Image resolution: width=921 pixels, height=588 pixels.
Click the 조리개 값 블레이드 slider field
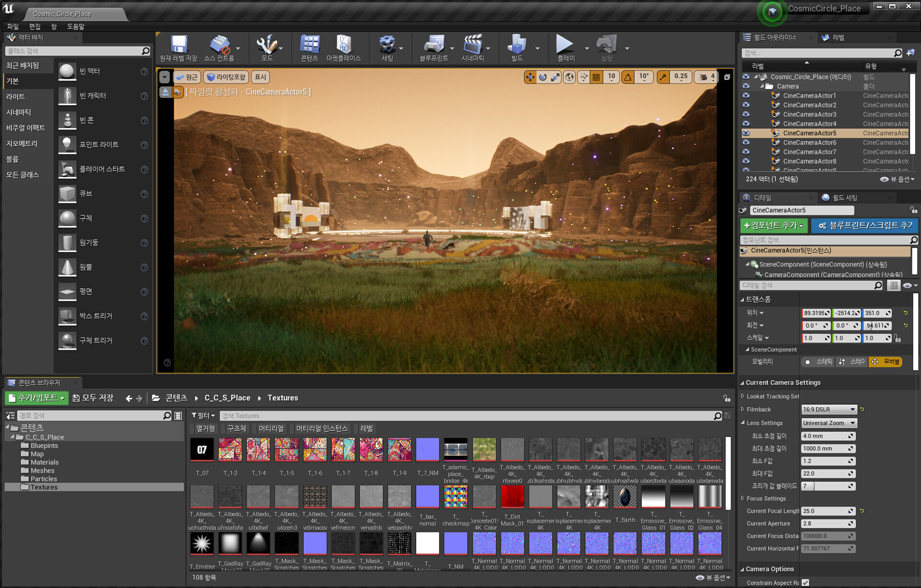pyautogui.click(x=827, y=486)
